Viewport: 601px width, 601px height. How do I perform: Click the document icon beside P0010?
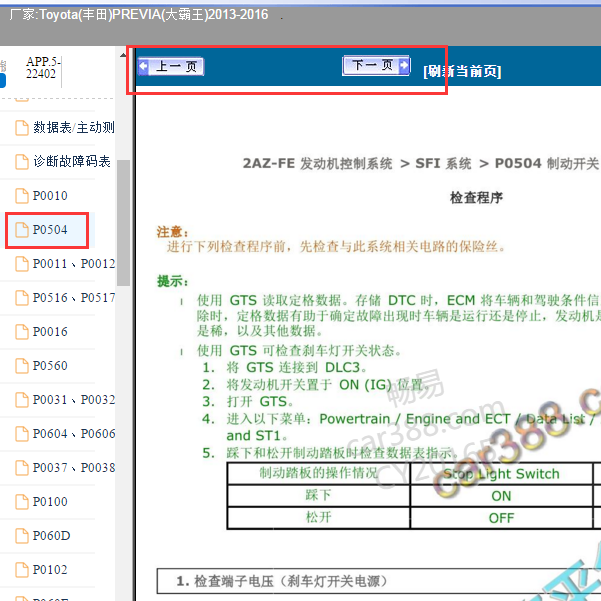coord(22,195)
